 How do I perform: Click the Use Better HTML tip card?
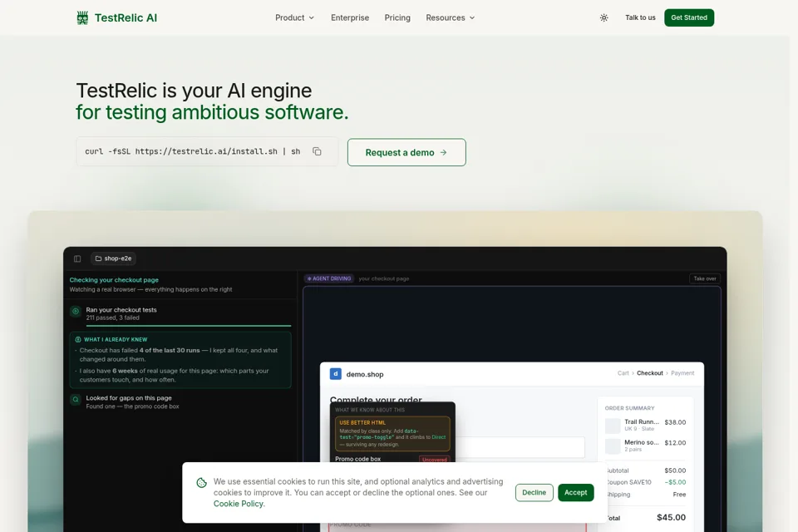click(392, 434)
